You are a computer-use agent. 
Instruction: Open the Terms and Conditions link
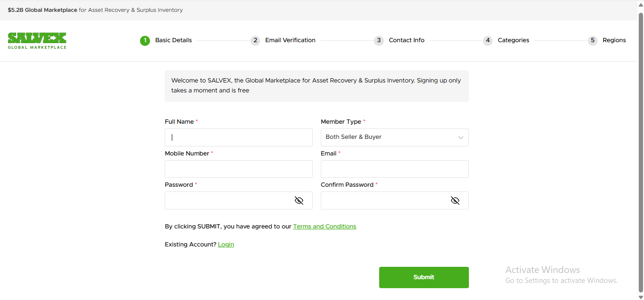[x=325, y=227]
